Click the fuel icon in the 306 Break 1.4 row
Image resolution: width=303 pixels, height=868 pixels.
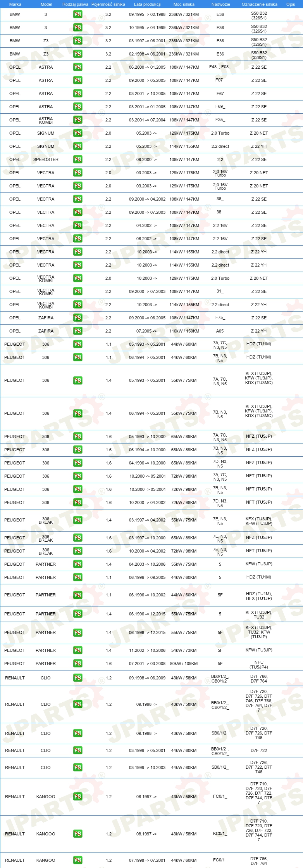coord(77,520)
